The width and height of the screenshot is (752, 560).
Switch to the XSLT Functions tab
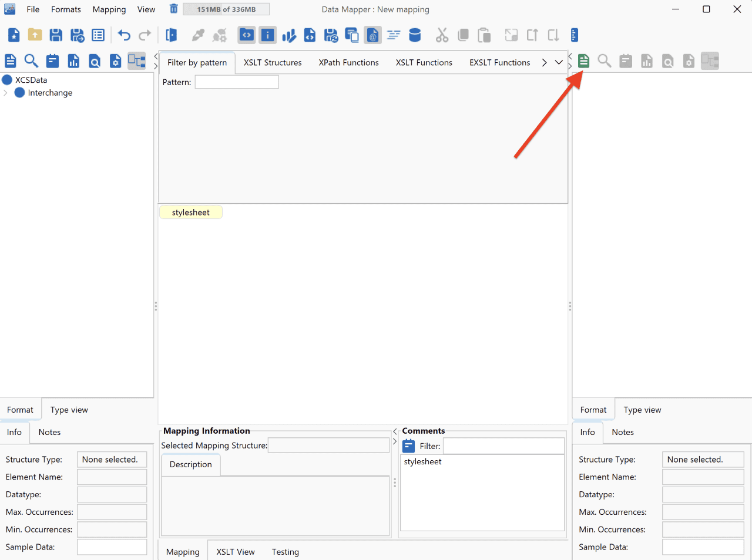click(424, 62)
